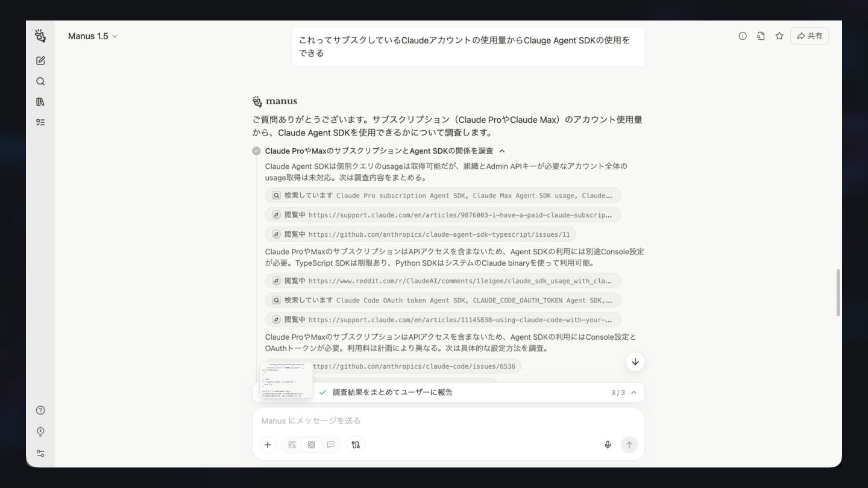868x488 pixels.
Task: Open search from the left sidebar
Action: pyautogui.click(x=40, y=81)
